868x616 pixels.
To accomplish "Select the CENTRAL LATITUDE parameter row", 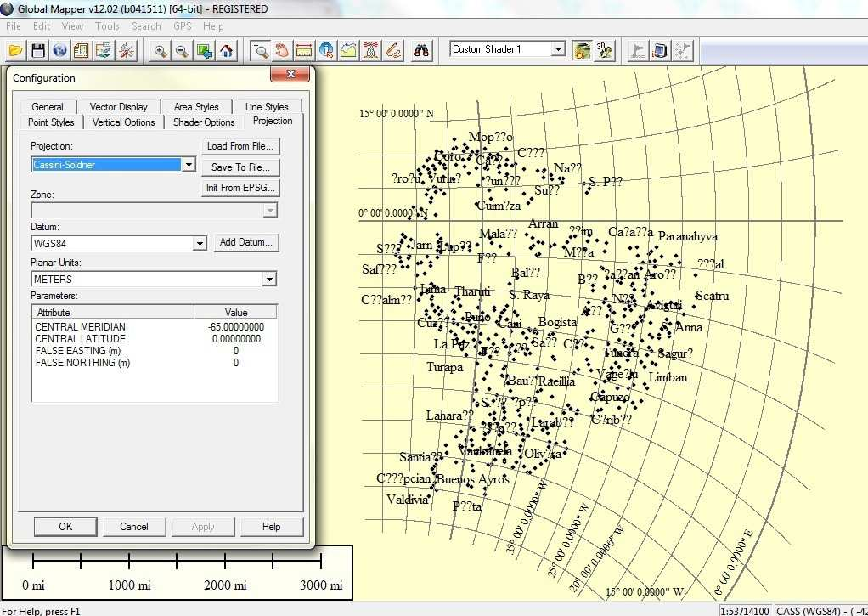I will pos(155,338).
